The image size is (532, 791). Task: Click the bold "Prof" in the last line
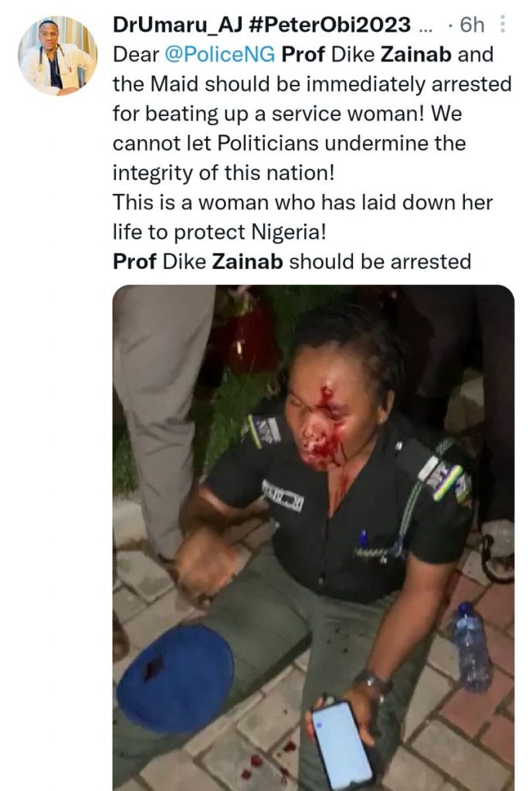(x=134, y=261)
